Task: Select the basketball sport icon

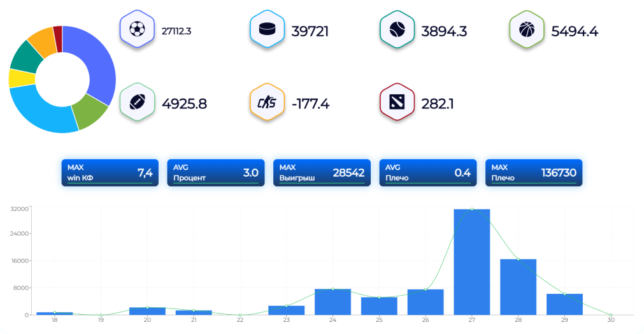Action: coord(527,29)
